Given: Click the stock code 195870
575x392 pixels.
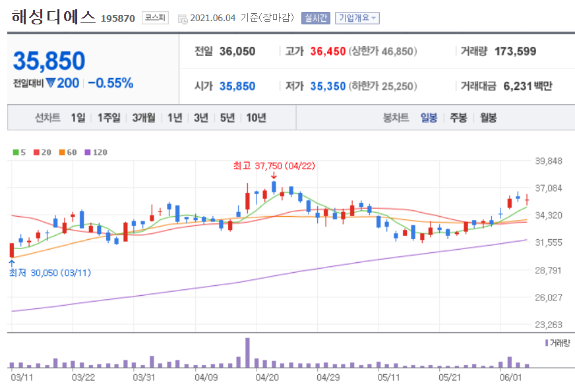Looking at the screenshot, I should point(118,18).
